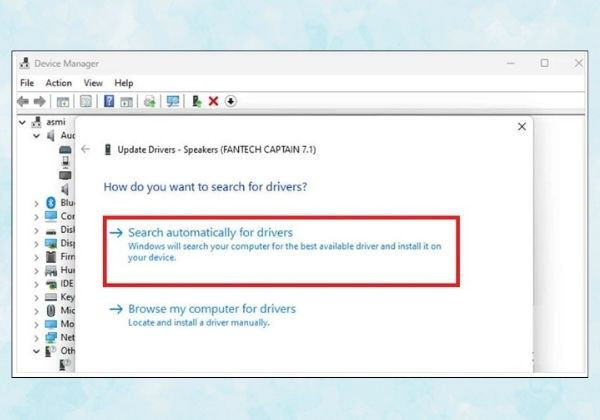Expand the Display adapters chevron
The width and height of the screenshot is (600, 420).
tap(36, 244)
